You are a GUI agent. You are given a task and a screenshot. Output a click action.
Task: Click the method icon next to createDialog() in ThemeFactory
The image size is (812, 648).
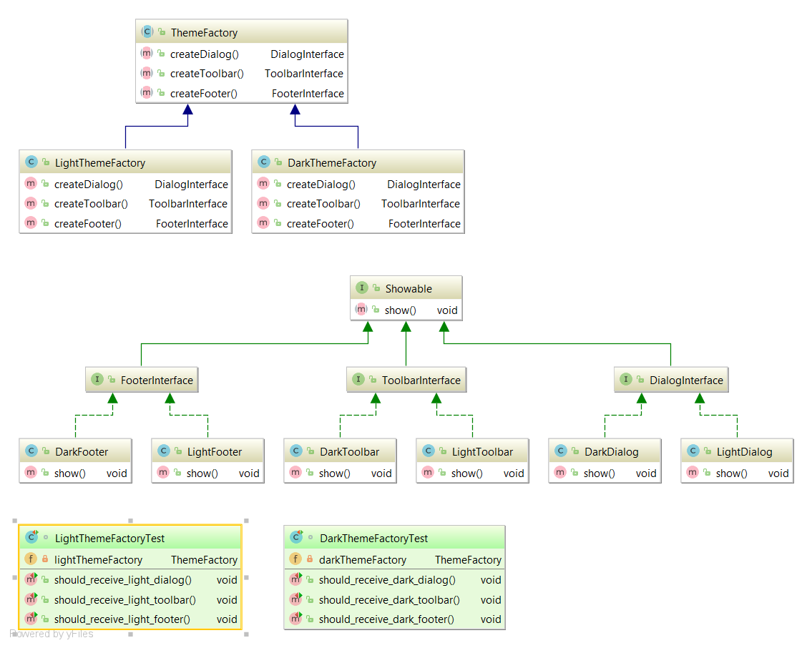coord(147,53)
